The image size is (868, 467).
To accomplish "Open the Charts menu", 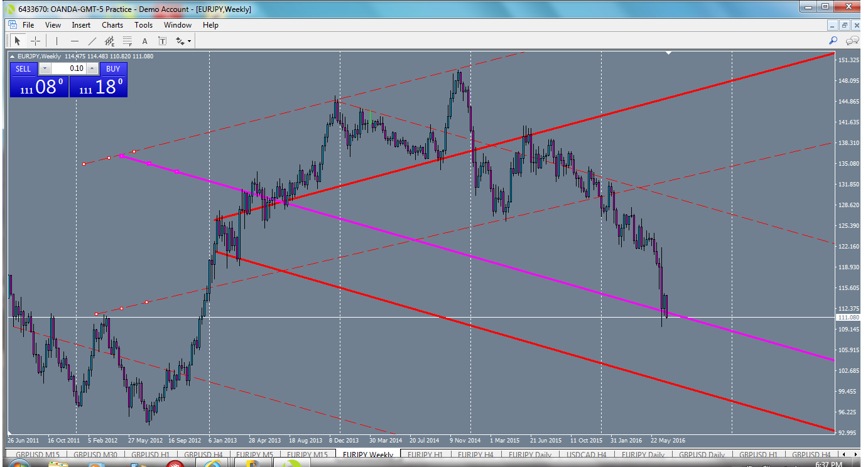I will (x=112, y=25).
